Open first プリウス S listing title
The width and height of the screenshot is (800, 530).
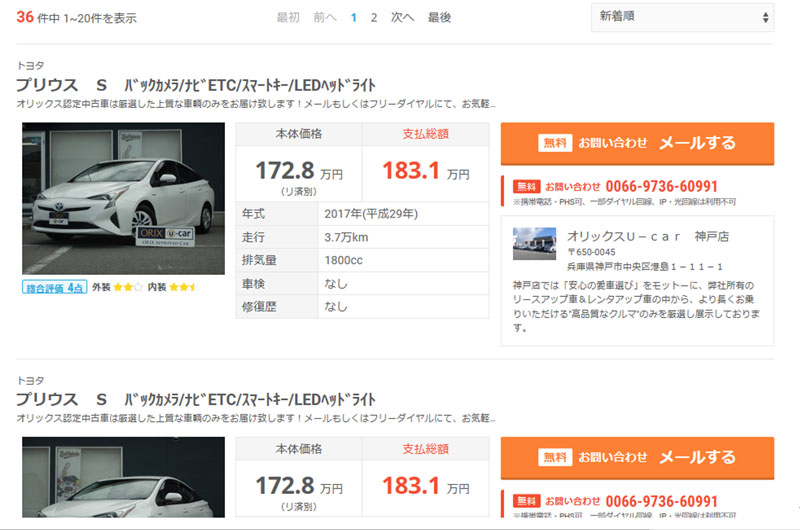[x=196, y=85]
